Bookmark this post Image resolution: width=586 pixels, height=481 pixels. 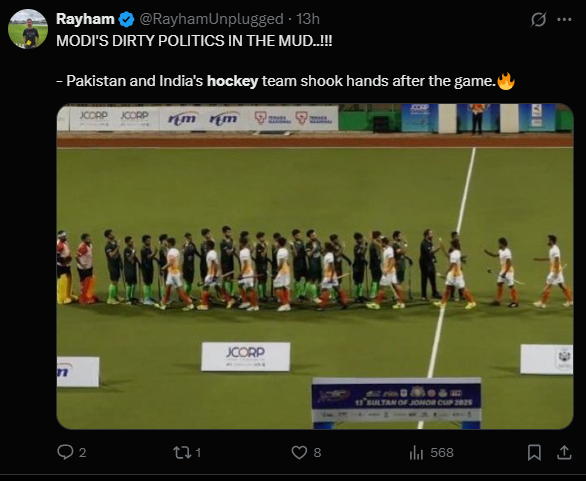tap(534, 452)
